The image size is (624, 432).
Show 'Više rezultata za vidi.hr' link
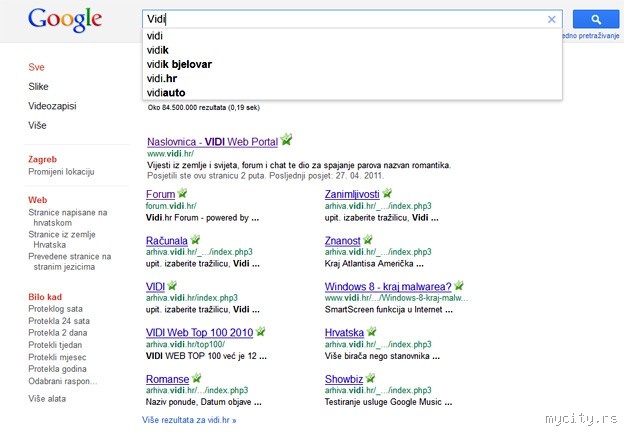[189, 421]
